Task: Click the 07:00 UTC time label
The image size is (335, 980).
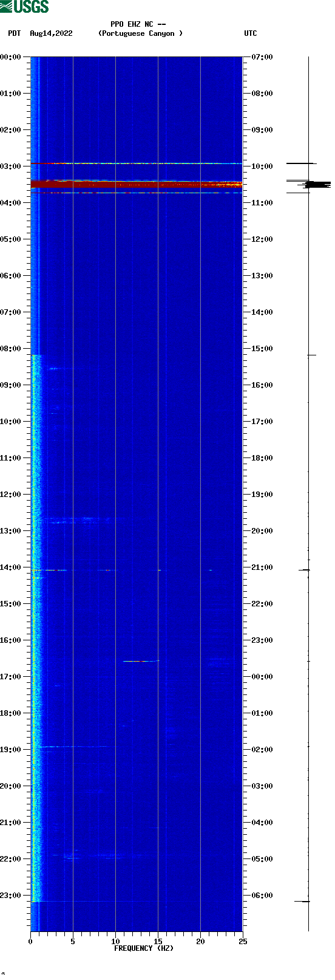Action: tap(262, 57)
